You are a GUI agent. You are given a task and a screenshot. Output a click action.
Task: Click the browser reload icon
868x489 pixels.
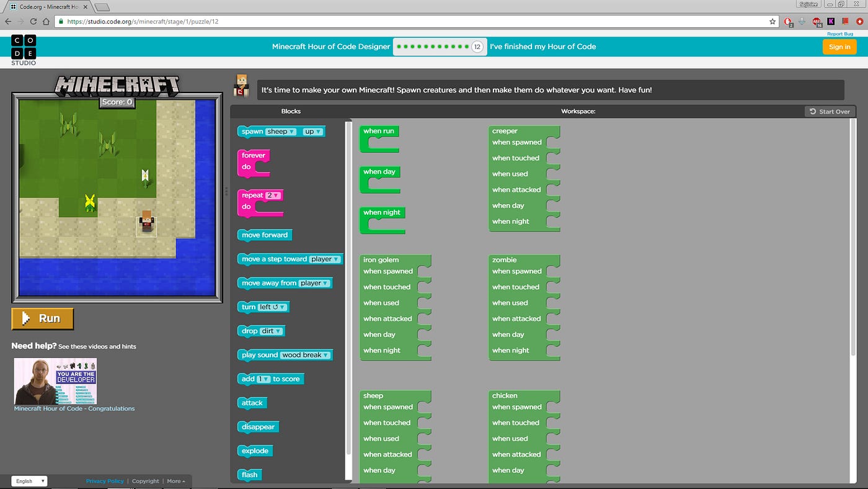coord(34,21)
